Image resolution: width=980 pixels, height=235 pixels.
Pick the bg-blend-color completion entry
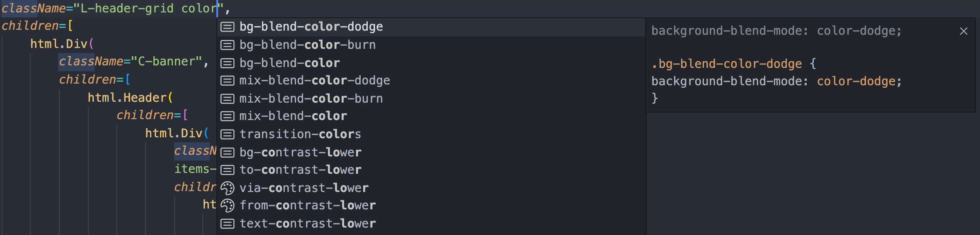pyautogui.click(x=431, y=63)
